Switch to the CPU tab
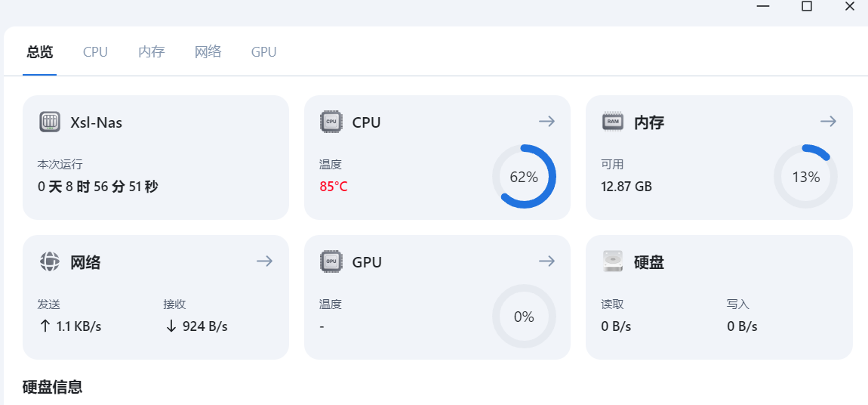868x405 pixels. (95, 52)
